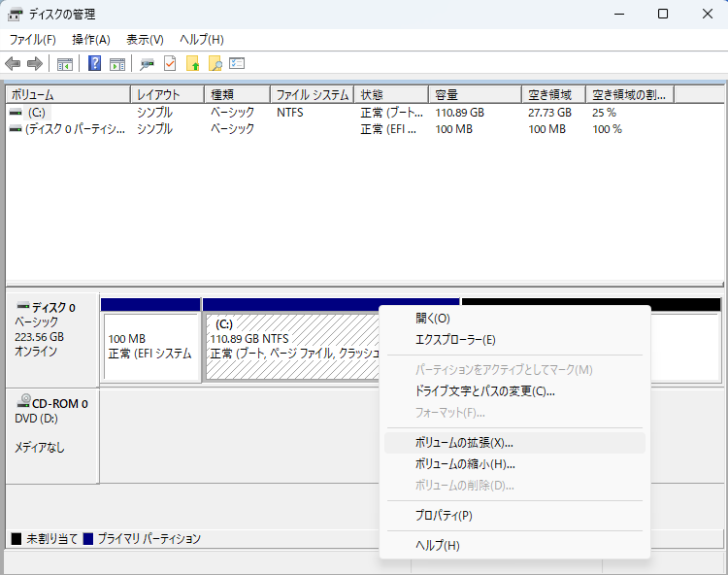Open the blue question-mark Help icon
This screenshot has height=575, width=728.
(x=95, y=63)
